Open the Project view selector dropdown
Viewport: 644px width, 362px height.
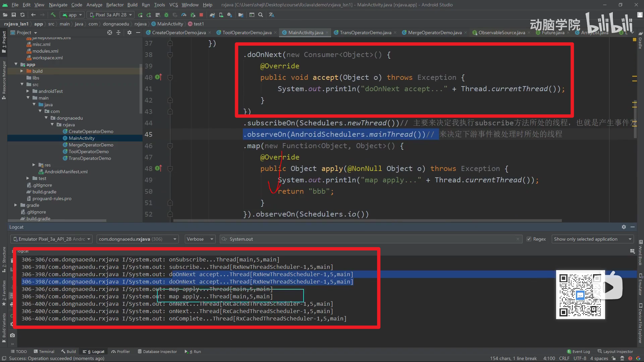pos(23,33)
